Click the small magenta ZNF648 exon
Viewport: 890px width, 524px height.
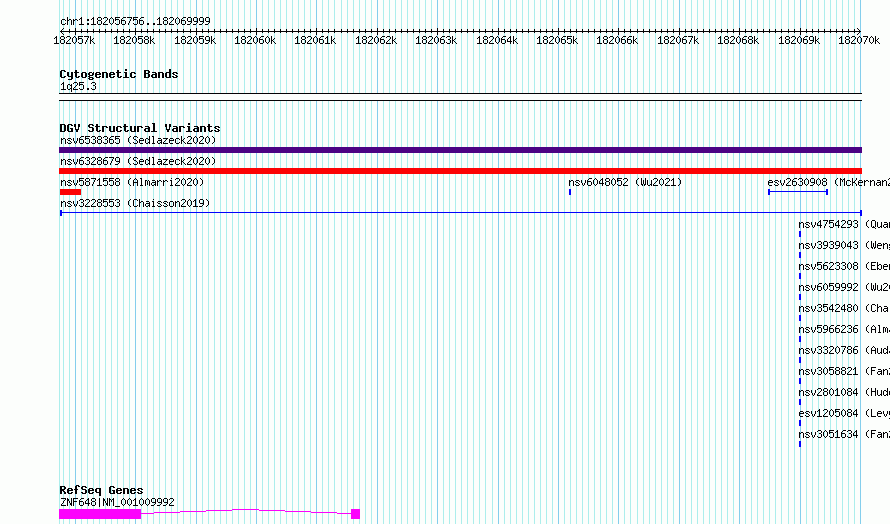(x=355, y=514)
